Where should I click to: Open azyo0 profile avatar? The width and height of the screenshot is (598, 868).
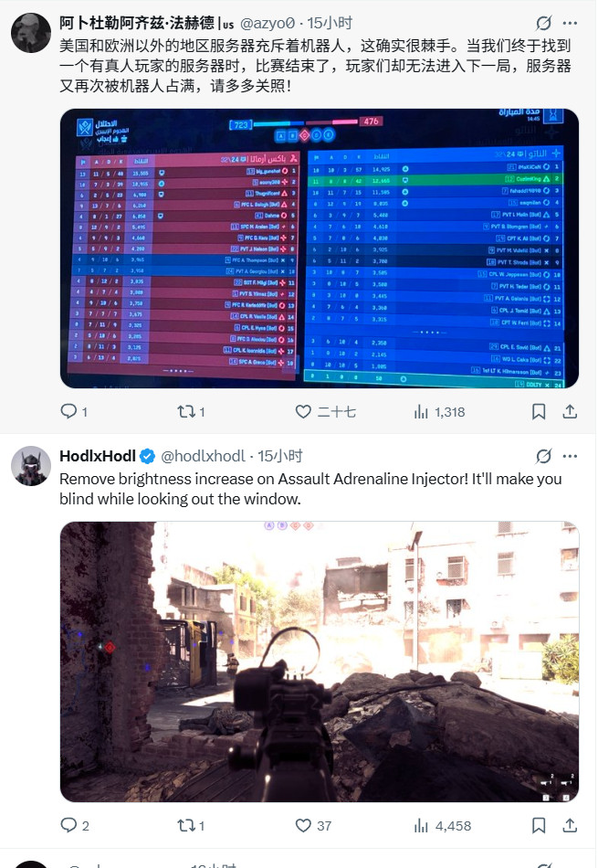coord(31,33)
